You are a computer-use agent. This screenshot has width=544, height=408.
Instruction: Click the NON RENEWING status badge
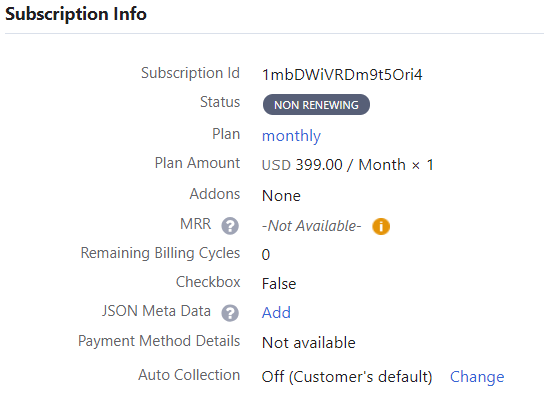(316, 104)
